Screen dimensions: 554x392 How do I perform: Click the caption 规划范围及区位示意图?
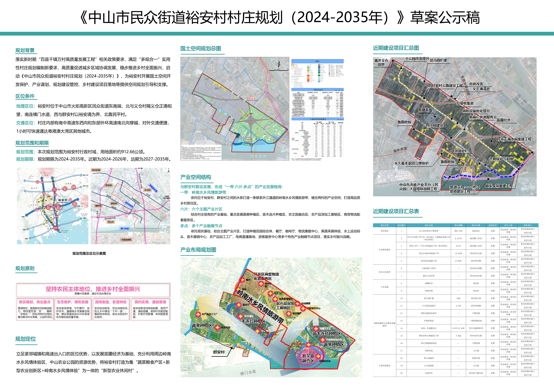tap(89, 253)
